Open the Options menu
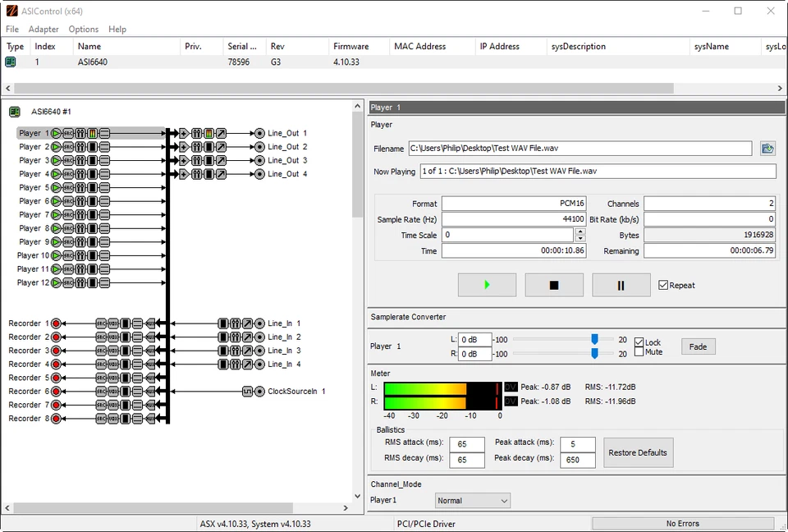 click(83, 29)
